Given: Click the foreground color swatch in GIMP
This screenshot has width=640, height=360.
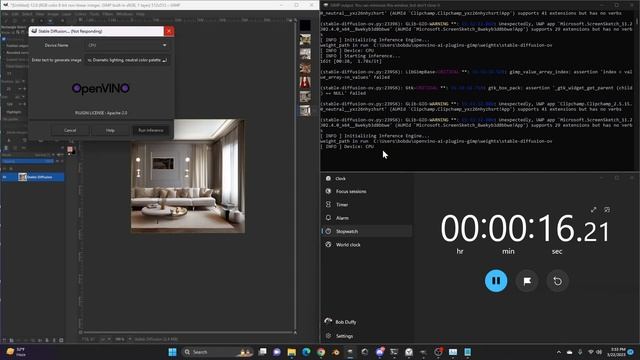Looking at the screenshot, I should pos(69,149).
